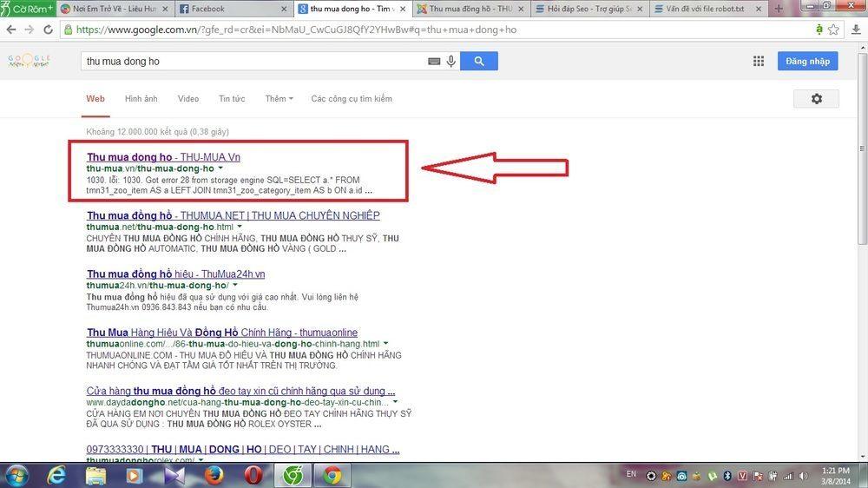Open Windows Explorer folder in taskbar
868x488 pixels.
pos(95,476)
